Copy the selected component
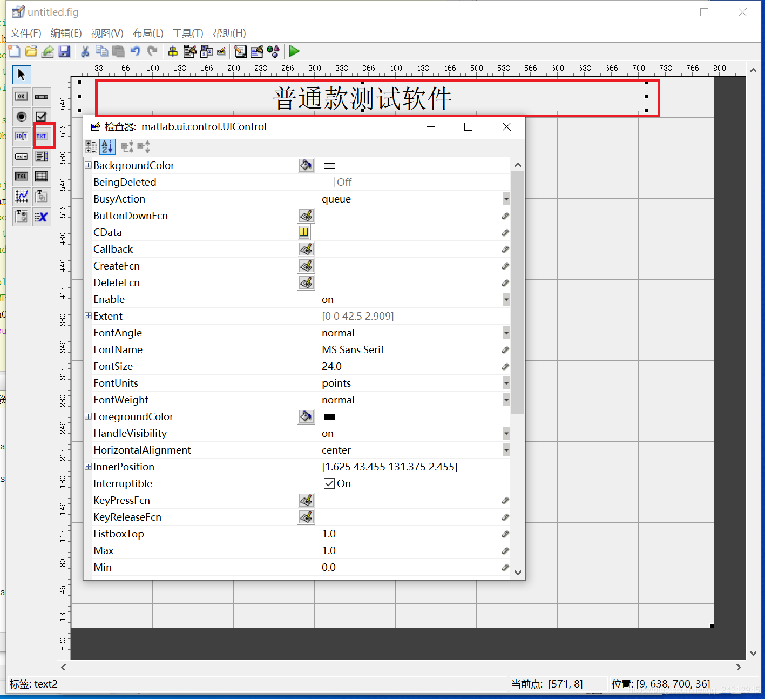This screenshot has height=700, width=765. (x=101, y=51)
